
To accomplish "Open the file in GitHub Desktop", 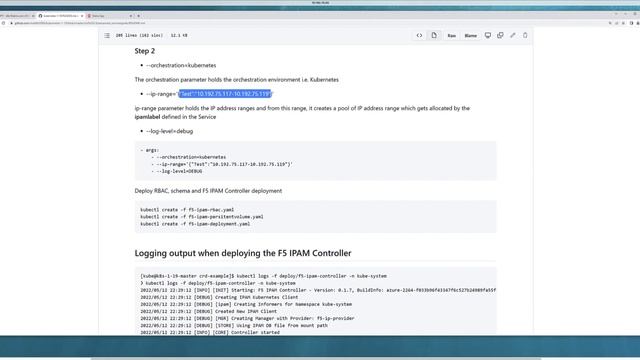I will click(x=488, y=36).
